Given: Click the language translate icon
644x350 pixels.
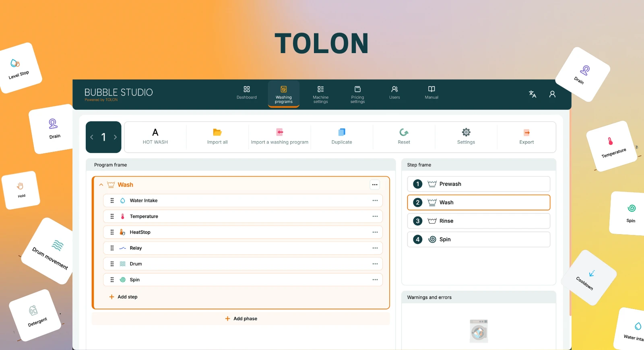Looking at the screenshot, I should [x=533, y=94].
